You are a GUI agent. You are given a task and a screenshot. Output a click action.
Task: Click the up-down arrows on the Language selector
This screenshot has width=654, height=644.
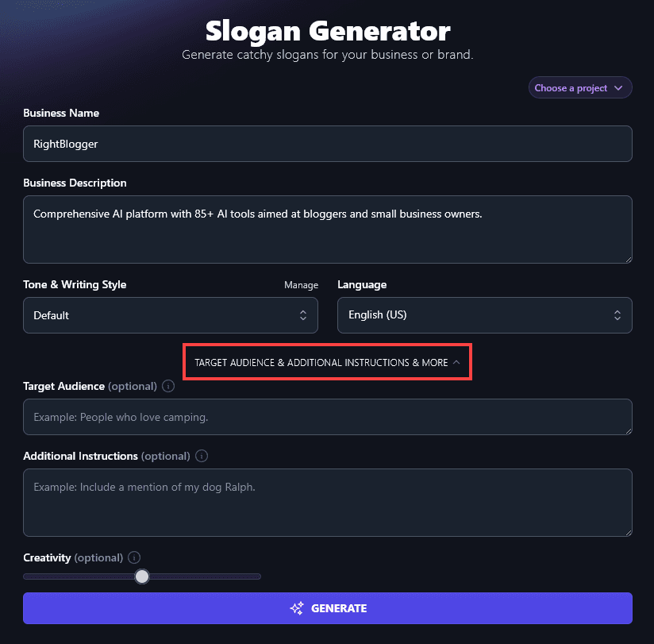point(617,315)
